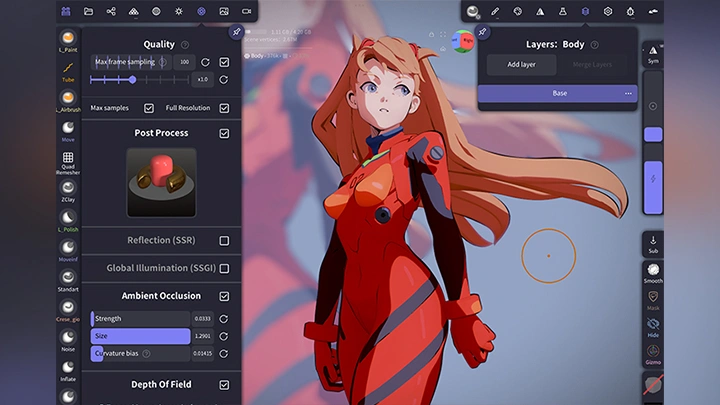Viewport: 720px width, 405px height.
Task: Activate the Smooth shortcut tool
Action: [x=653, y=273]
